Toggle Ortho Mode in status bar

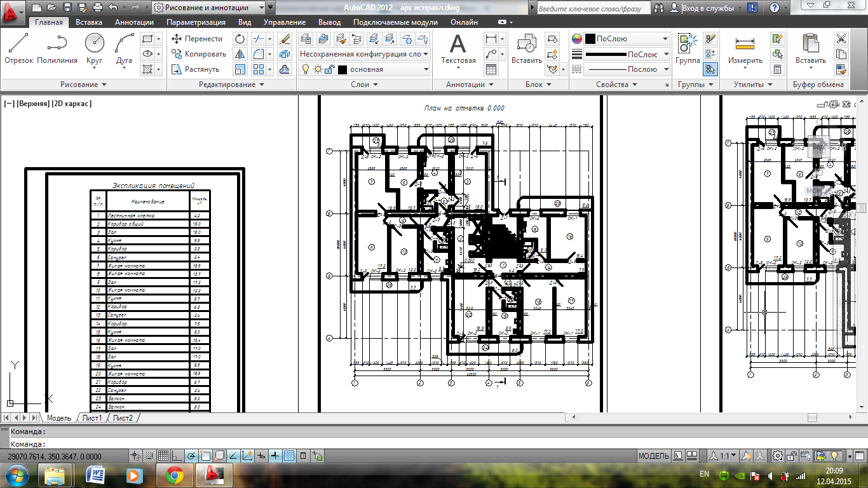coord(177,456)
